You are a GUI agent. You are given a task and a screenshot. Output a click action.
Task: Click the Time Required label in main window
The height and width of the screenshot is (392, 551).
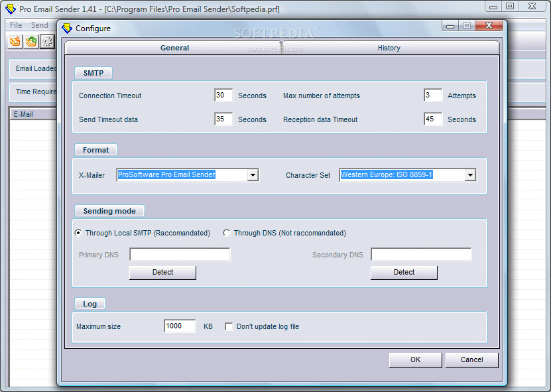tap(36, 92)
